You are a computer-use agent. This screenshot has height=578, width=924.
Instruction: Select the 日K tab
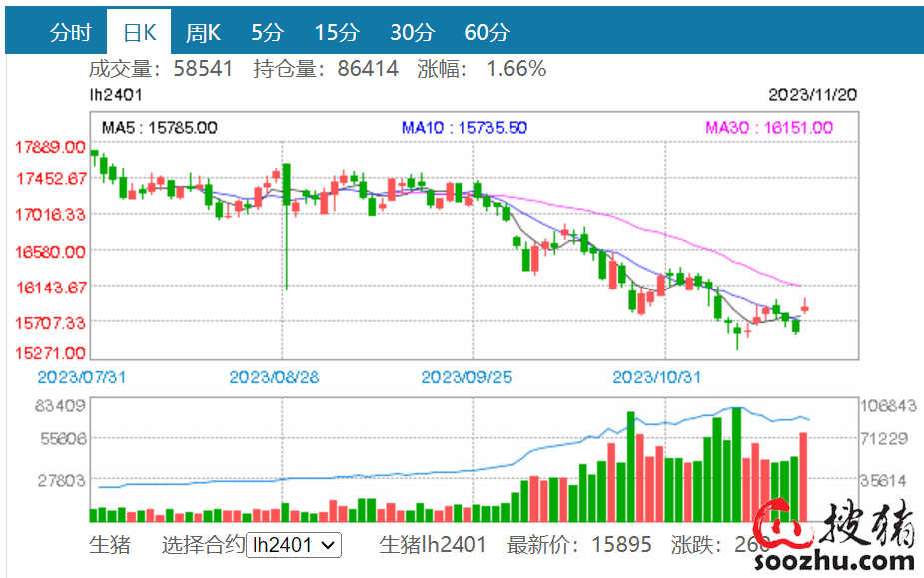[x=139, y=32]
